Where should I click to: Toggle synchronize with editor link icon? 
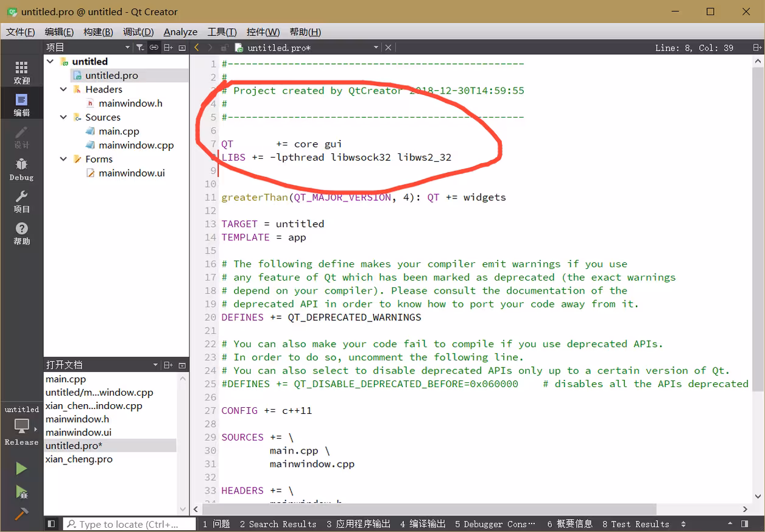(154, 47)
